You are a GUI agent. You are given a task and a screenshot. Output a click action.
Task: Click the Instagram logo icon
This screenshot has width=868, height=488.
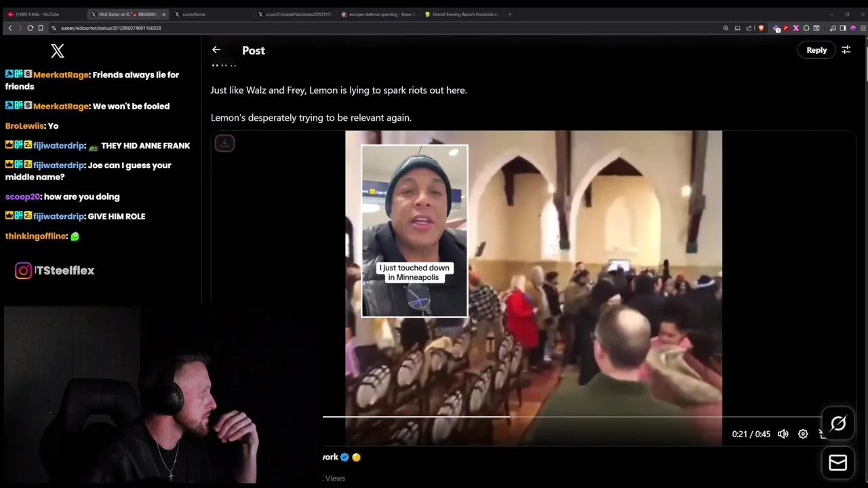click(24, 270)
